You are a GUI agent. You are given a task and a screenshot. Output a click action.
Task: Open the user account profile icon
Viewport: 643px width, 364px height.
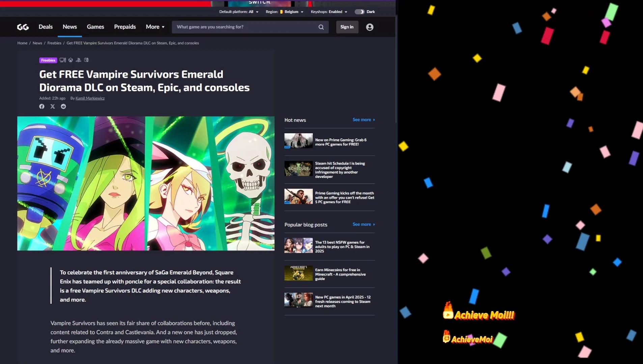tap(370, 27)
